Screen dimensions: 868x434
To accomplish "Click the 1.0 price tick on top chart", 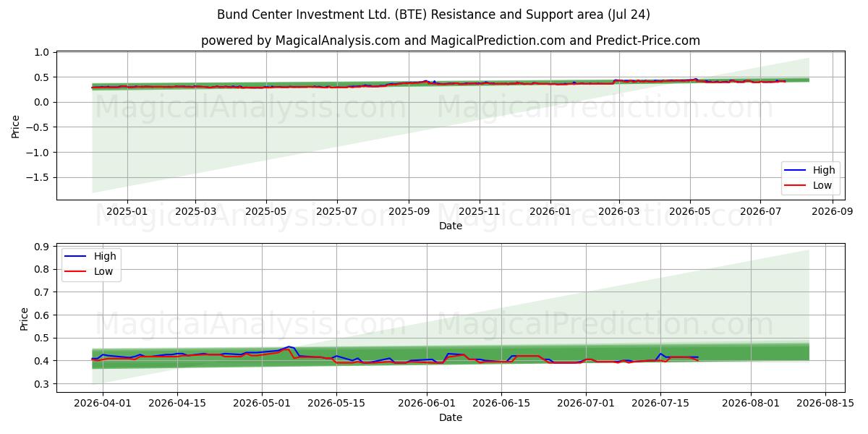I will [x=42, y=53].
